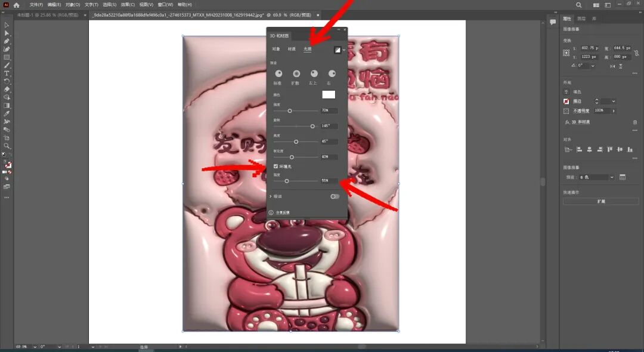Image resolution: width=644 pixels, height=352 pixels.
Task: Delete the 3D and Materials effect
Action: pyautogui.click(x=635, y=122)
